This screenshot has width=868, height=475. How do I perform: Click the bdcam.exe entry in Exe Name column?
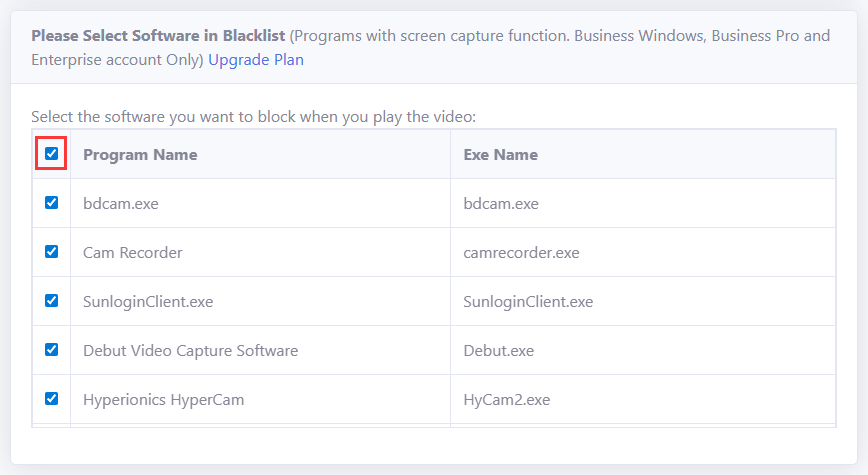click(x=501, y=204)
